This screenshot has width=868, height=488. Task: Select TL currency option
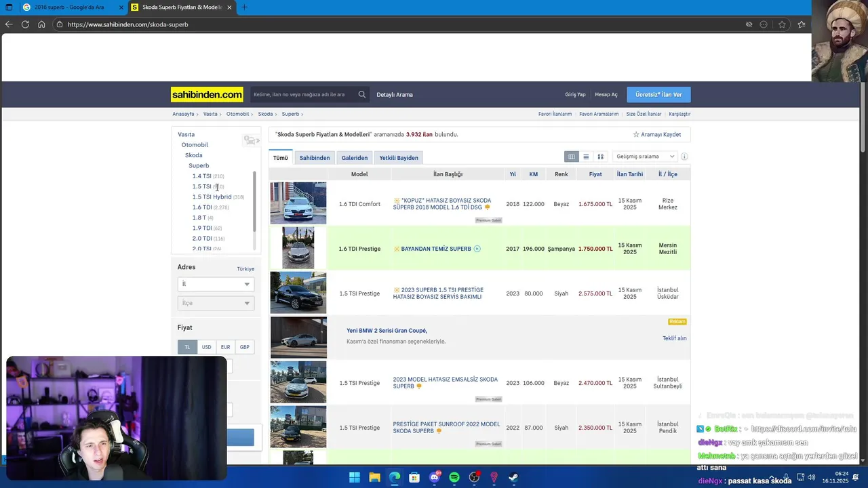pos(187,347)
